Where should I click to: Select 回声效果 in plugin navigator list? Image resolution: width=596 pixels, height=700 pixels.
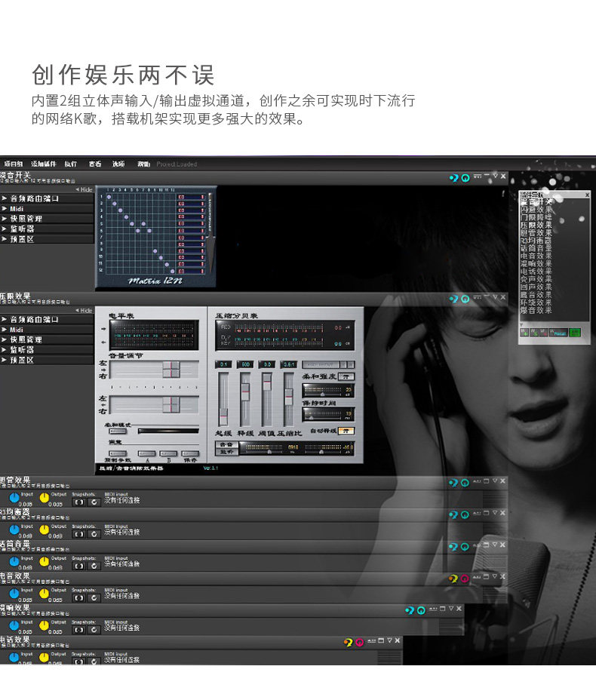tap(536, 287)
